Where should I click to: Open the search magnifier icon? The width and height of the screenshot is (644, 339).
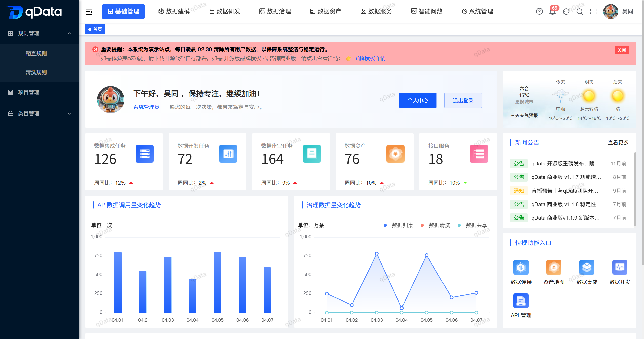point(580,11)
